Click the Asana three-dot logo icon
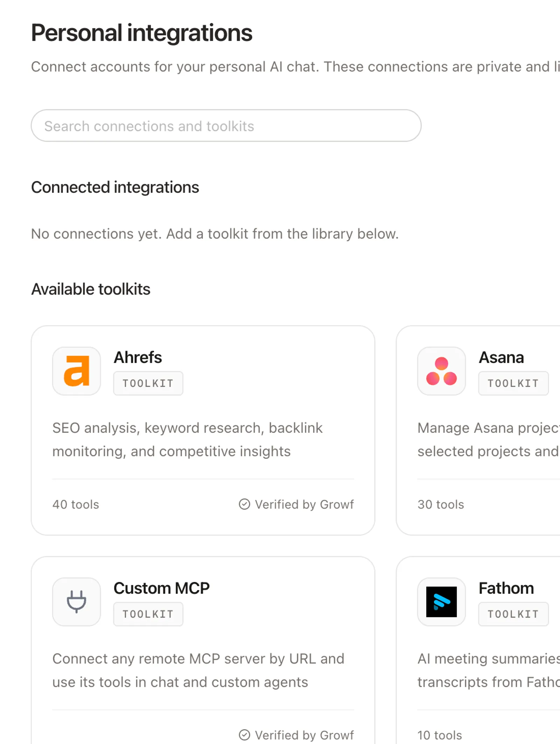This screenshot has height=744, width=560. click(x=441, y=371)
